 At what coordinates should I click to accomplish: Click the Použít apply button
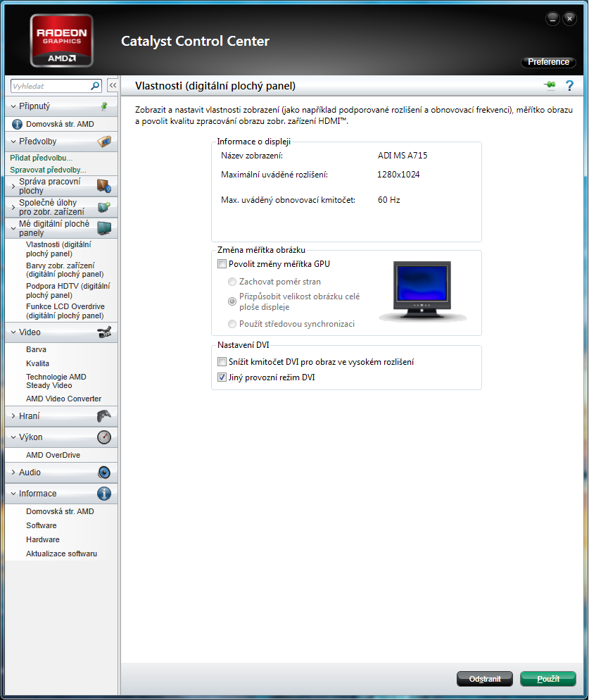[x=548, y=679]
